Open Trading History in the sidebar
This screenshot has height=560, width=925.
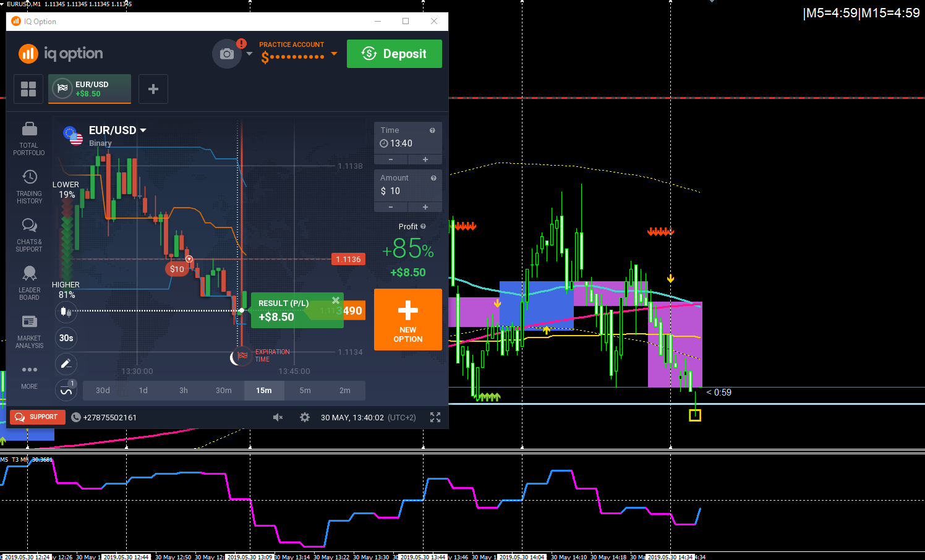(x=29, y=187)
